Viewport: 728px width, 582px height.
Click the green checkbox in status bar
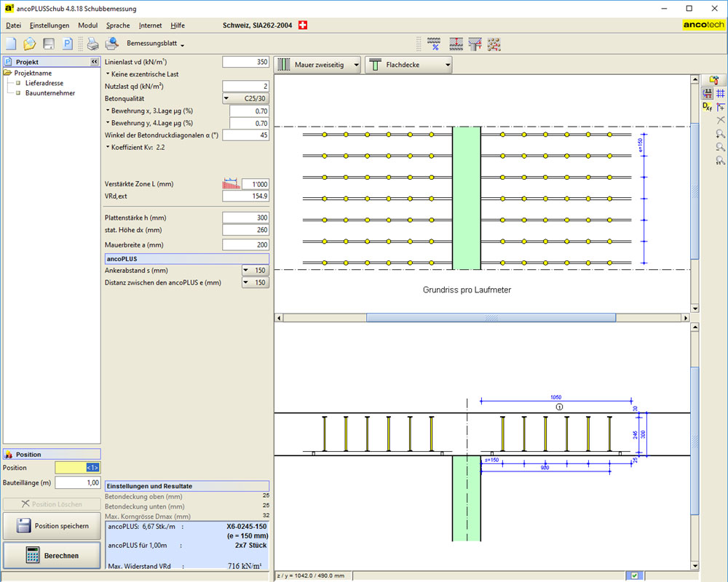point(634,575)
